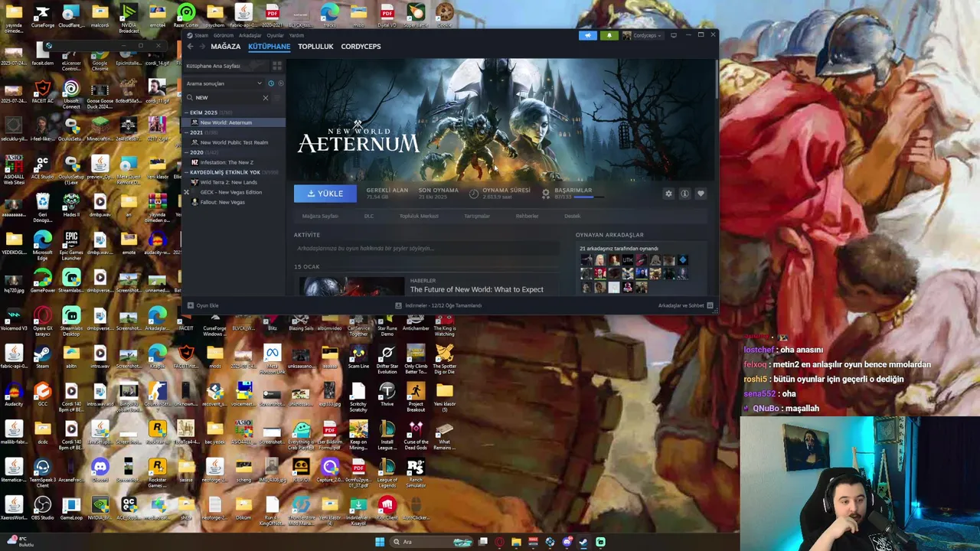Open Tartışmalar discussions link

pyautogui.click(x=477, y=216)
